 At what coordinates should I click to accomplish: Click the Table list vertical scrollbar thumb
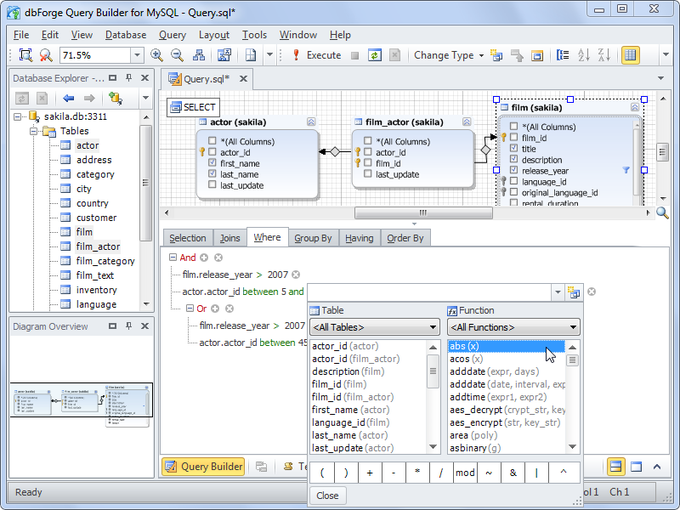pyautogui.click(x=433, y=371)
